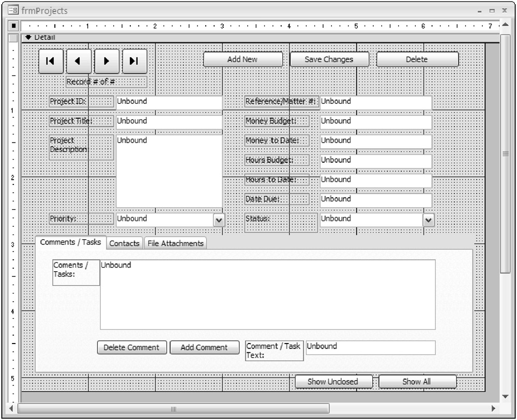Screen dimensions: 517x420
Task: Click the Save Changes button
Action: [329, 59]
